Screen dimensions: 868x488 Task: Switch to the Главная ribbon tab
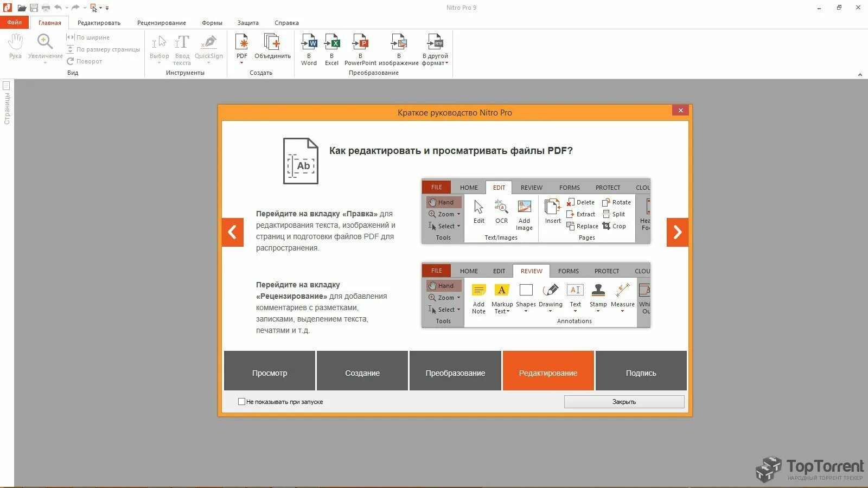[x=50, y=23]
